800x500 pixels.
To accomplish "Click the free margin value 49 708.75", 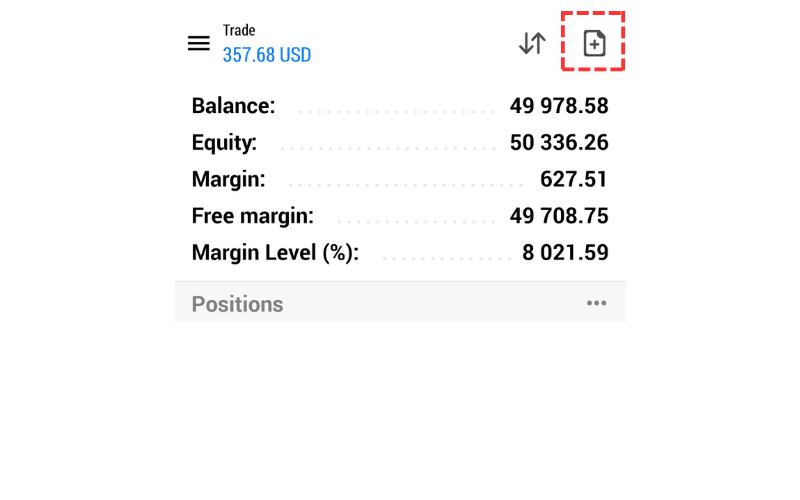I will (559, 216).
